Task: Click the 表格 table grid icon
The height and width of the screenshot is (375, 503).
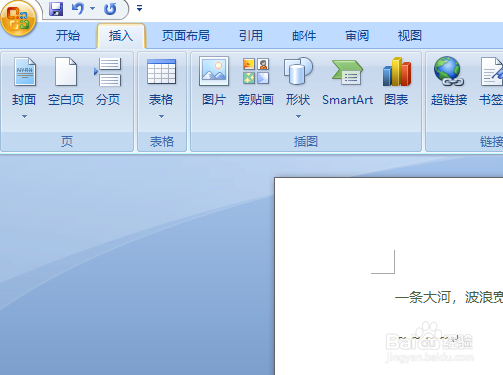Action: (161, 71)
